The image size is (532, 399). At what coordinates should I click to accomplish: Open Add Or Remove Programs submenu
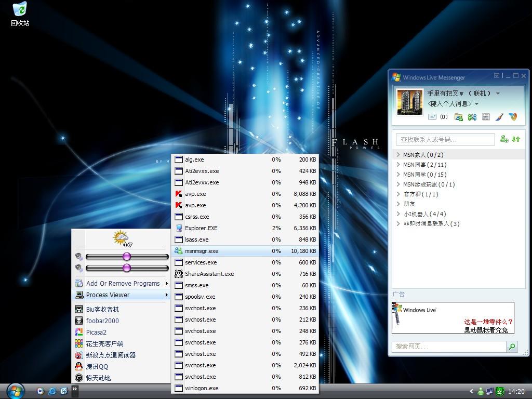pyautogui.click(x=123, y=283)
